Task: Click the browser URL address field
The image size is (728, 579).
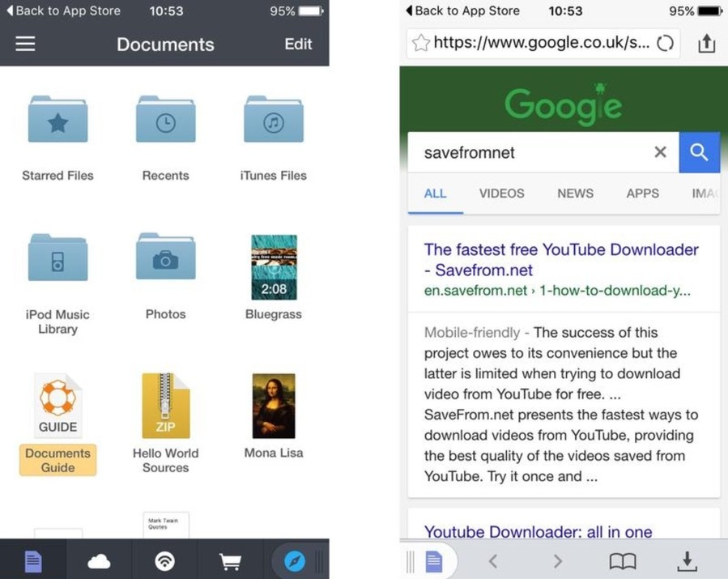Action: [x=543, y=43]
